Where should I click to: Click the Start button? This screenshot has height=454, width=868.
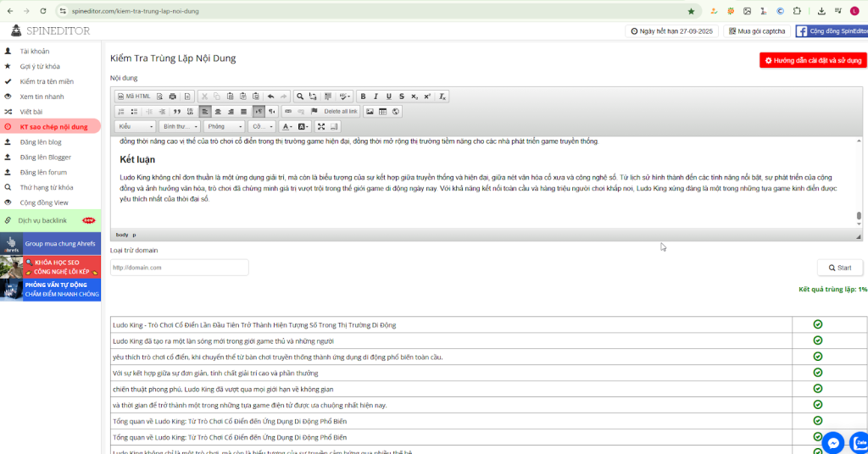coord(839,268)
